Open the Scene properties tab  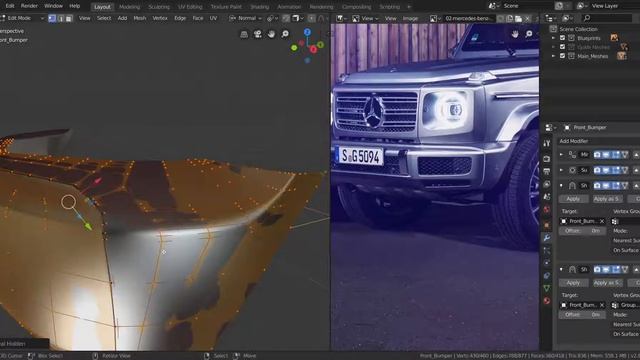tap(547, 197)
